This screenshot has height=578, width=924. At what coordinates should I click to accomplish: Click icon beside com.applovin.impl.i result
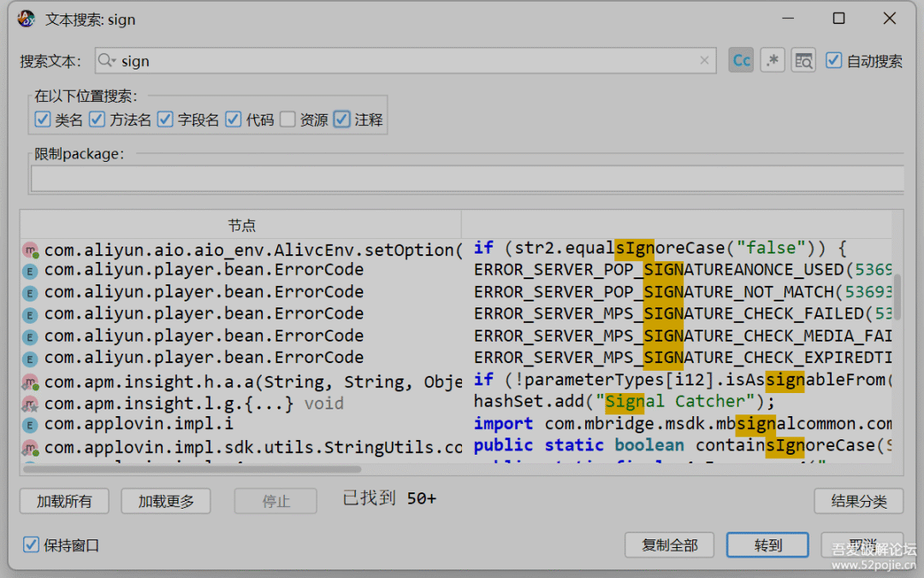(x=30, y=425)
